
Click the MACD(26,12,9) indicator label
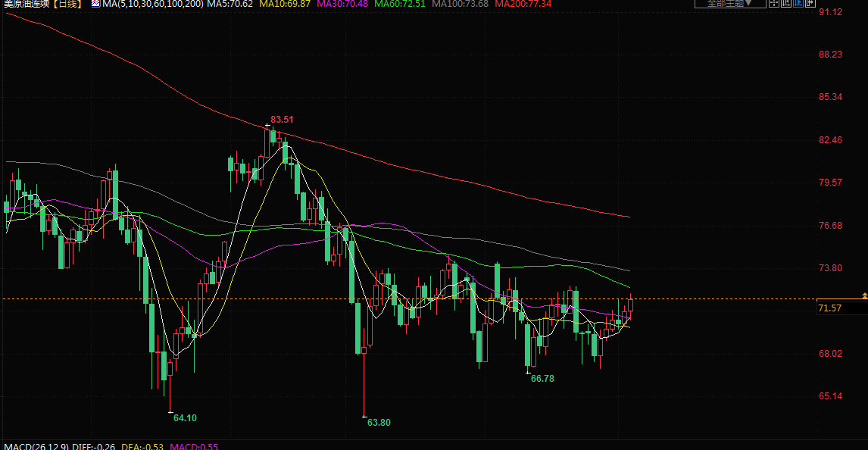coord(36,446)
